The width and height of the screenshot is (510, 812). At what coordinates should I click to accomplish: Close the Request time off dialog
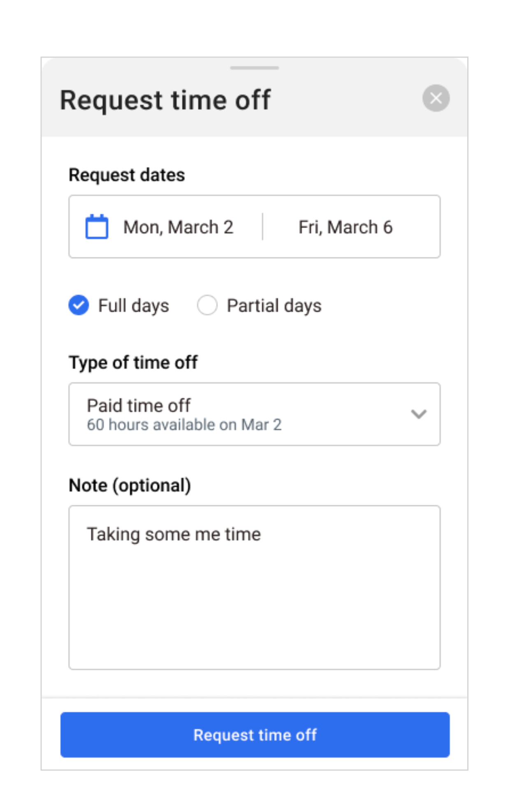(x=436, y=98)
